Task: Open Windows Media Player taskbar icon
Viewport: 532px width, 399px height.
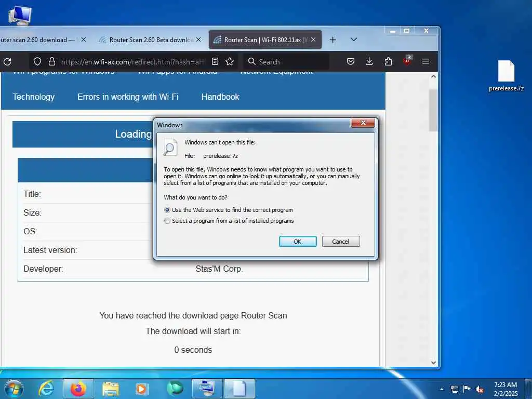Action: 141,389
